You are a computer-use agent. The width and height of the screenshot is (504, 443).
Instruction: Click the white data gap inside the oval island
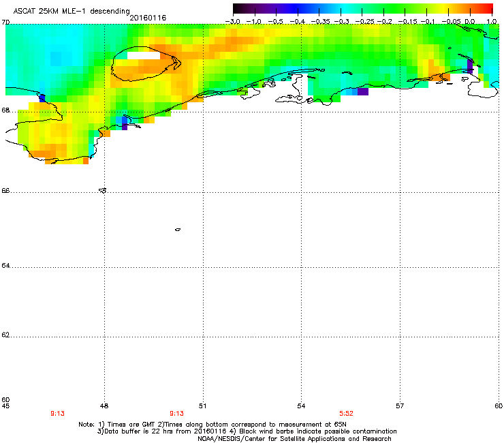click(x=144, y=55)
